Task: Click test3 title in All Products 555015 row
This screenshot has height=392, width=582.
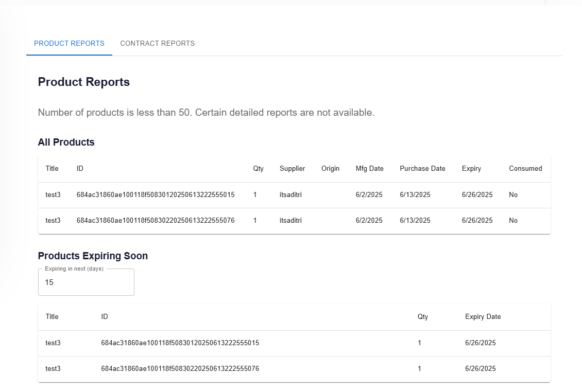Action: (53, 194)
